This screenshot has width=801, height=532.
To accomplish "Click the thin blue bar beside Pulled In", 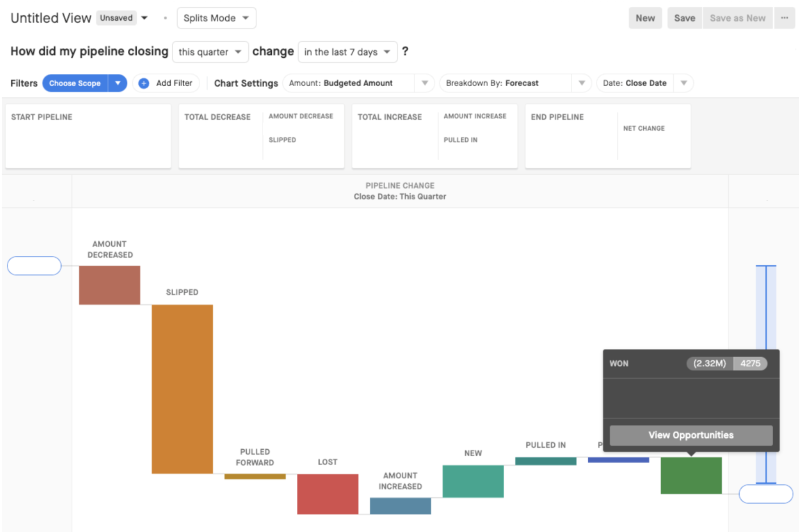I will click(618, 460).
